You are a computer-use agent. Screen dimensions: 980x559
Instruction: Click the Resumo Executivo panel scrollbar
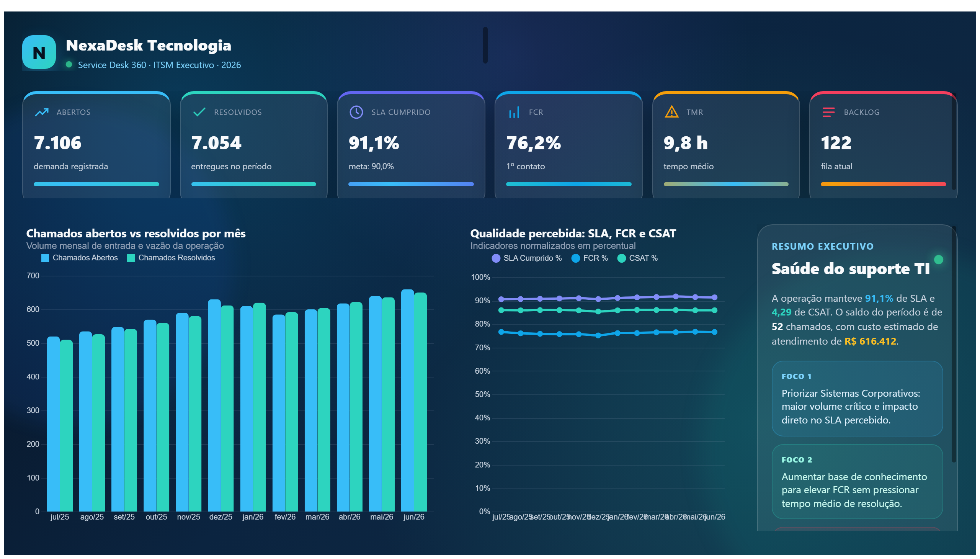click(x=954, y=344)
